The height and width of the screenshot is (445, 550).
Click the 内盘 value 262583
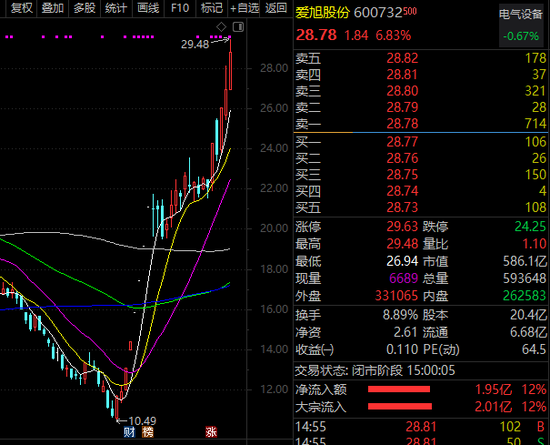(524, 296)
